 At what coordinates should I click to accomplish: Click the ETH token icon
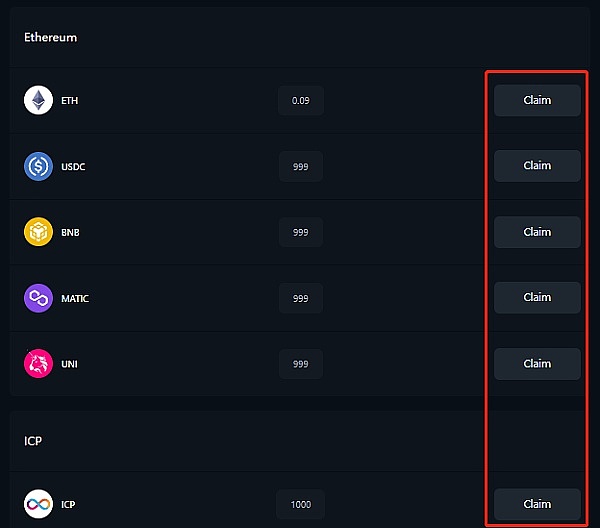[x=38, y=100]
